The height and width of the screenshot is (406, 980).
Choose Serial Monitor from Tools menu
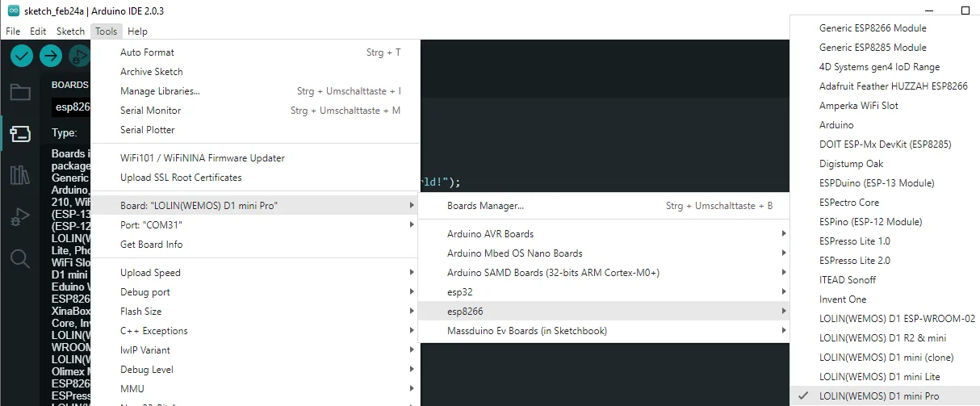pos(150,111)
